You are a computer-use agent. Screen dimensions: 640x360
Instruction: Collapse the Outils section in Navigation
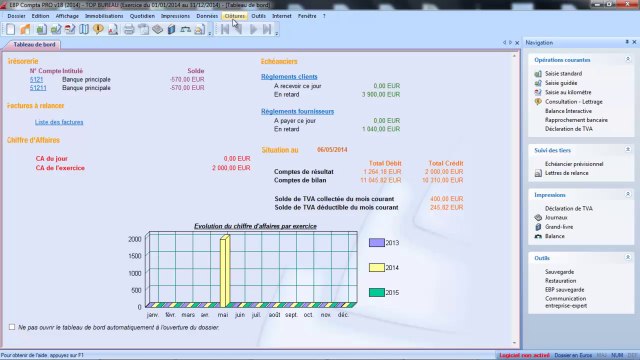[628, 258]
